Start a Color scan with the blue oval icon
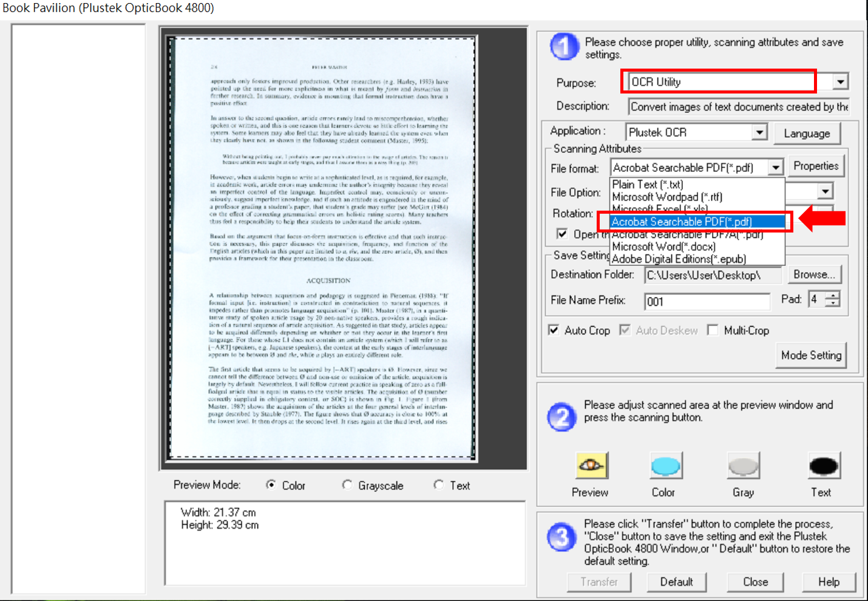 point(665,466)
